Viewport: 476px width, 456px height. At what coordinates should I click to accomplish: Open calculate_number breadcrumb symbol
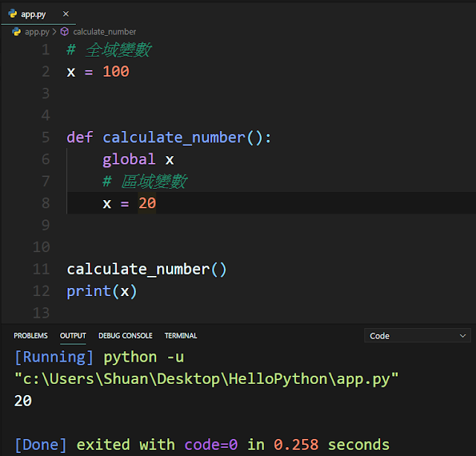pyautogui.click(x=104, y=31)
